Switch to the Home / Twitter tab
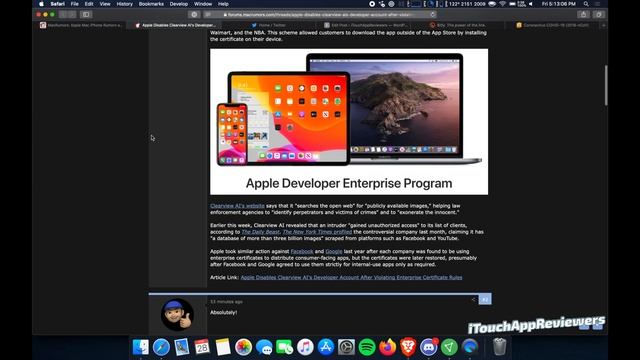 [x=268, y=25]
